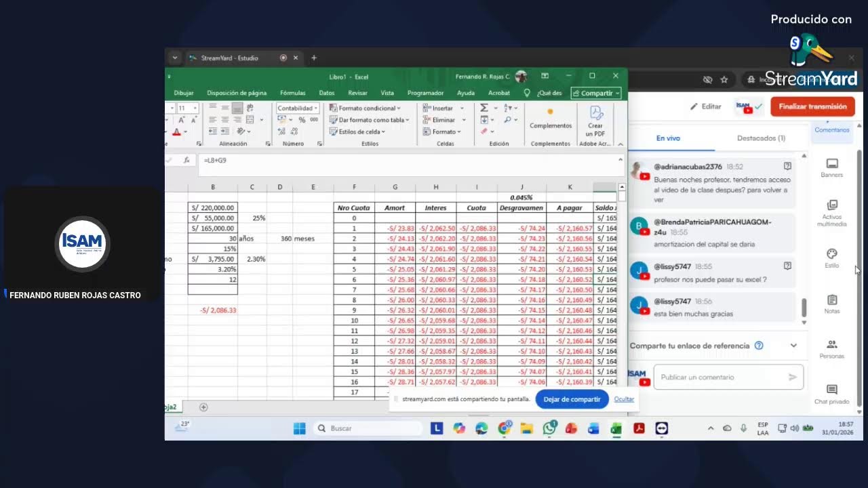Click the Editar button
This screenshot has height=488, width=868.
coord(705,106)
